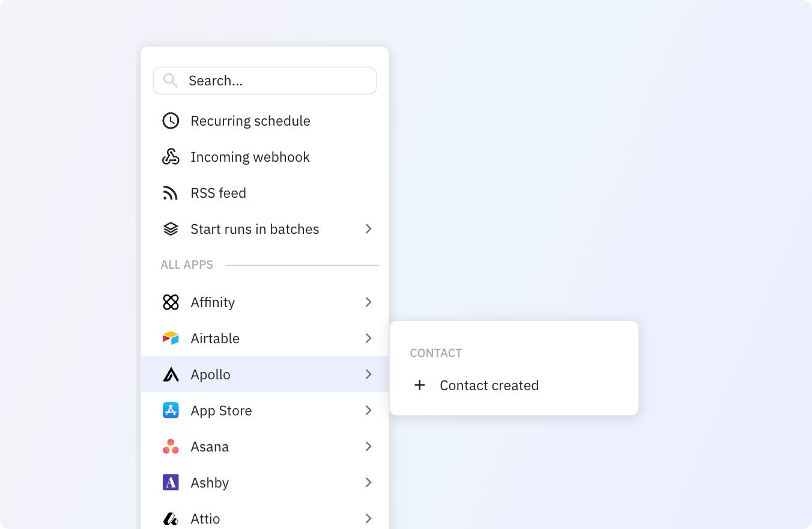This screenshot has width=812, height=529.
Task: Click the Ashby app name
Action: [210, 483]
